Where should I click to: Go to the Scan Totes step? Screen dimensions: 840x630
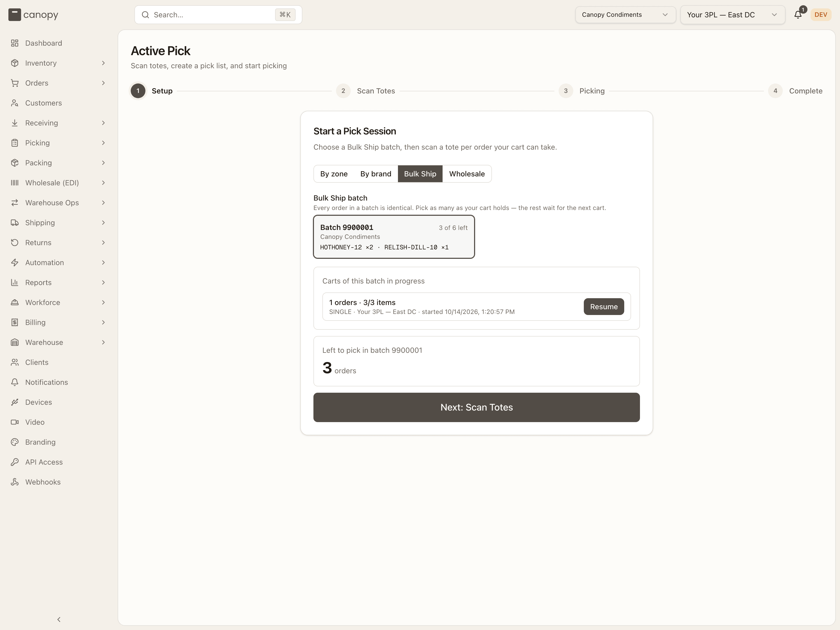coord(365,91)
